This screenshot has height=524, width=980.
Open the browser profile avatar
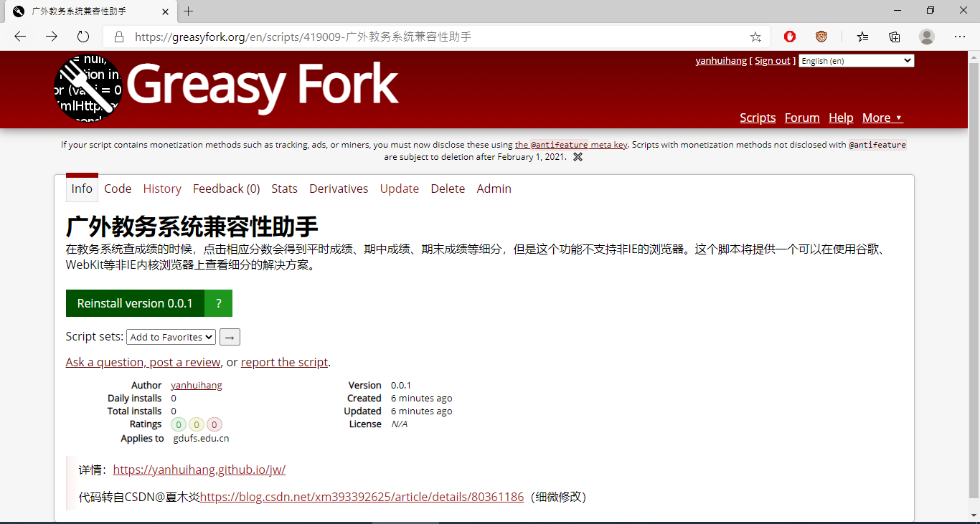927,37
